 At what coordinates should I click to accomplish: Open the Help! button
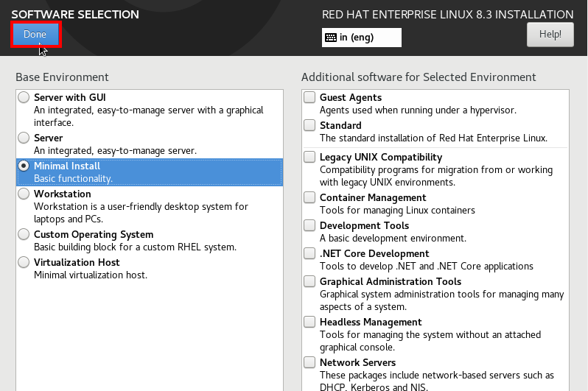pos(550,35)
